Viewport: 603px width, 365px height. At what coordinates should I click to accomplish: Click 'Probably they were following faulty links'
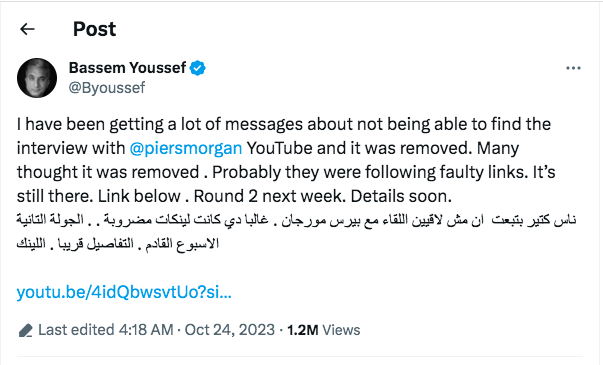point(370,172)
